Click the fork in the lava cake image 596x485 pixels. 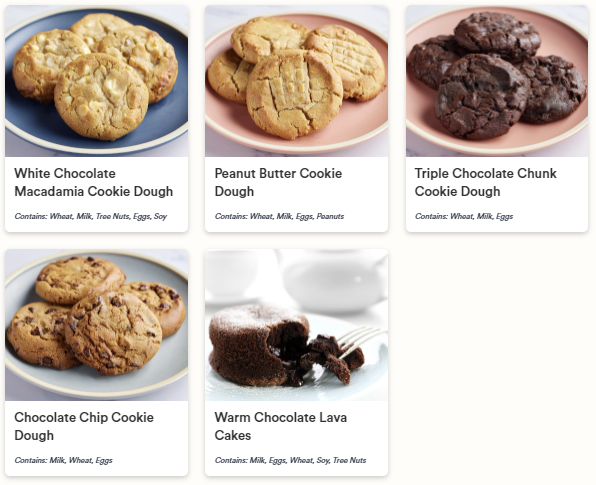[x=361, y=340]
